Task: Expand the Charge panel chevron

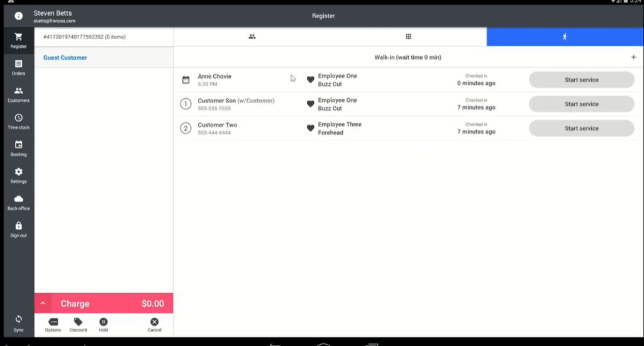Action: 43,303
